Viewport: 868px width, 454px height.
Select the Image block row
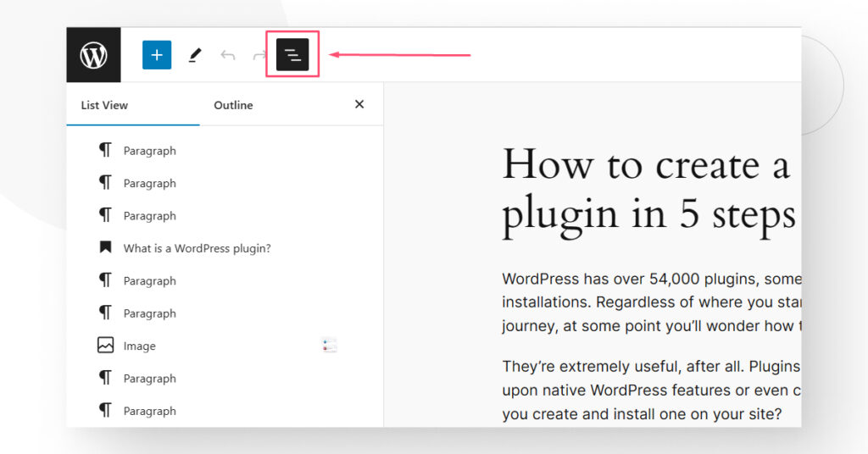point(224,346)
